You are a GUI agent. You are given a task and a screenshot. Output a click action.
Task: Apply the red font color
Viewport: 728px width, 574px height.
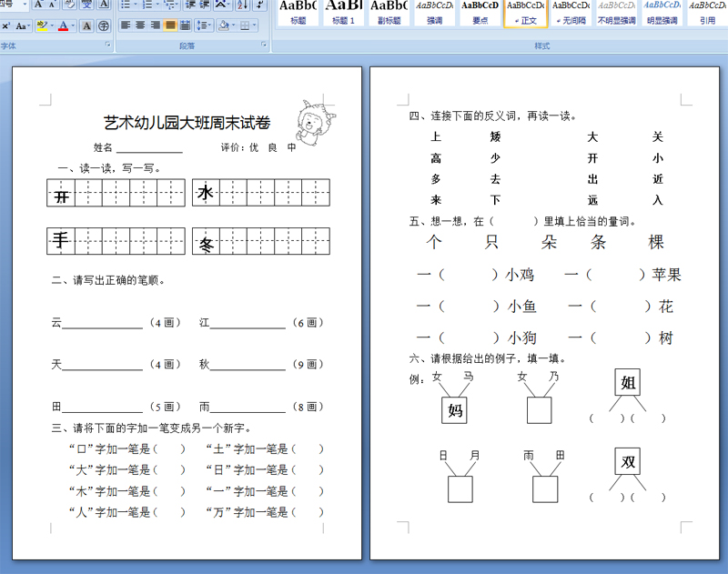[64, 26]
